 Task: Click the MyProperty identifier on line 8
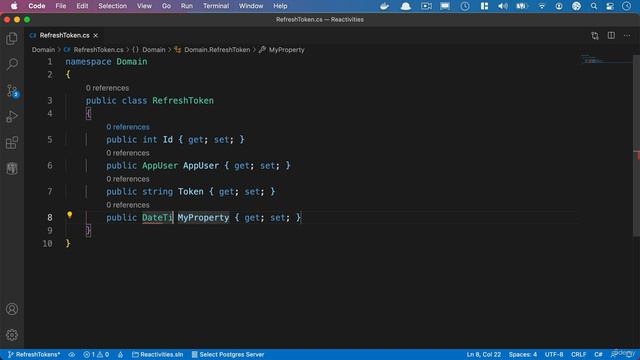pyautogui.click(x=203, y=218)
